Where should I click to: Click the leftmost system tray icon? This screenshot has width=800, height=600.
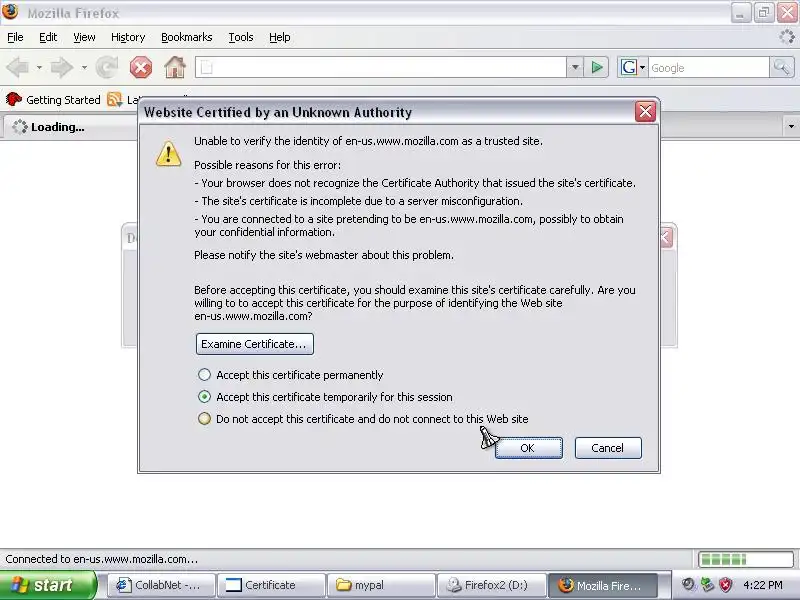pos(688,585)
